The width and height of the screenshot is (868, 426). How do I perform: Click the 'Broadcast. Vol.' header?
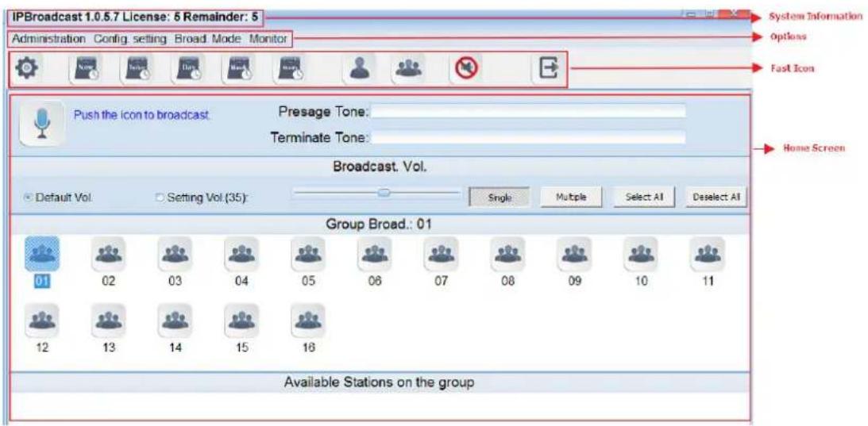point(379,167)
